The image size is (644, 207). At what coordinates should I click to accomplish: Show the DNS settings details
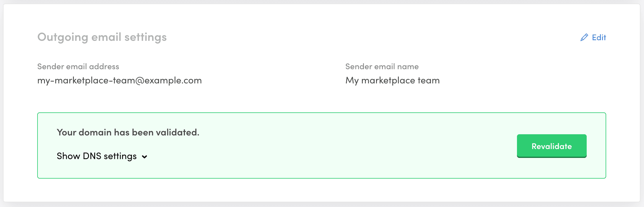point(97,156)
